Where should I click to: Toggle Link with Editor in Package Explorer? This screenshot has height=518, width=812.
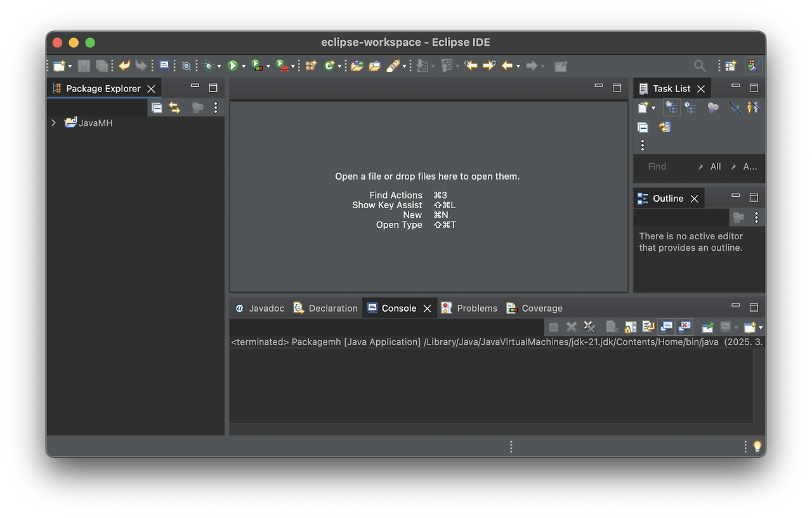pos(174,108)
